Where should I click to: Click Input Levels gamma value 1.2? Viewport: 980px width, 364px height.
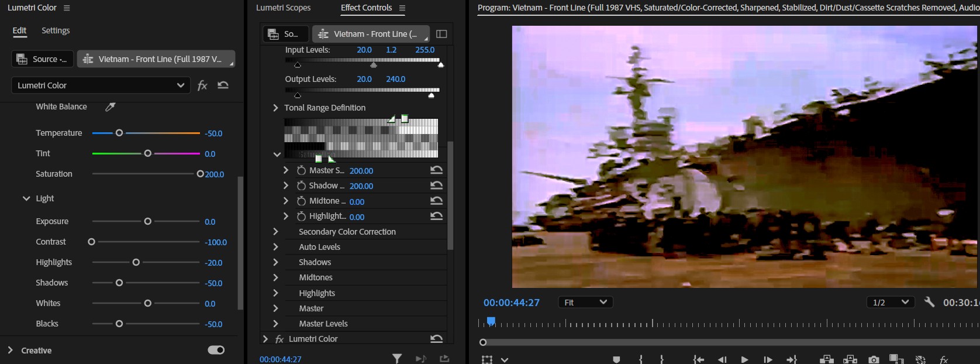pyautogui.click(x=391, y=50)
